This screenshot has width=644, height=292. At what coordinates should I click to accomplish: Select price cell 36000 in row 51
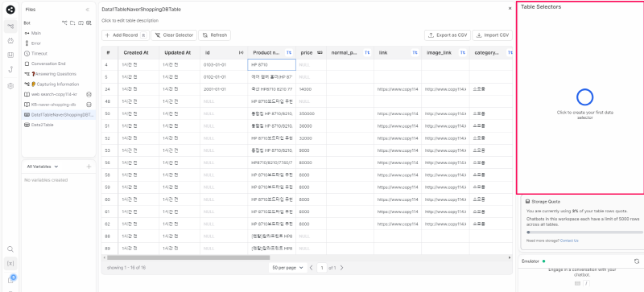[311, 125]
